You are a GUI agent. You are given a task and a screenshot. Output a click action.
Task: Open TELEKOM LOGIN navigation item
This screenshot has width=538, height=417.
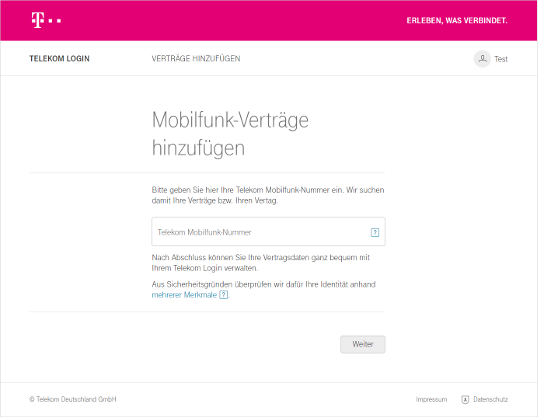click(x=59, y=59)
